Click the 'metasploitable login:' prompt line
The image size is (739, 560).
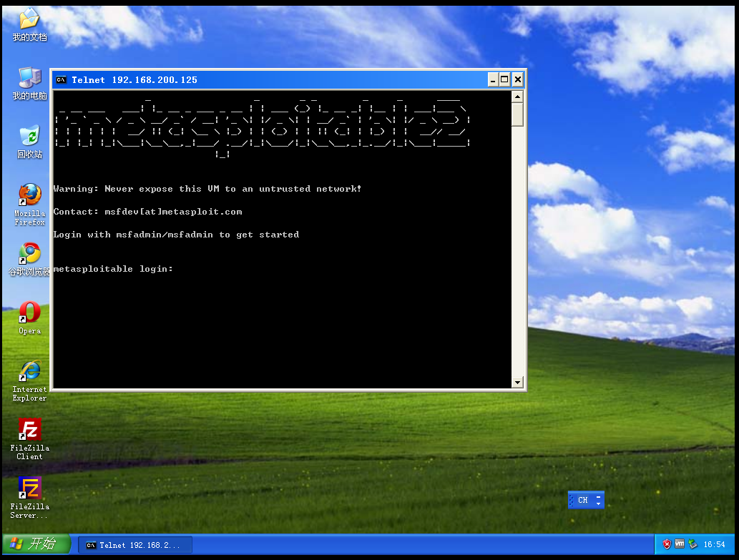pos(113,269)
